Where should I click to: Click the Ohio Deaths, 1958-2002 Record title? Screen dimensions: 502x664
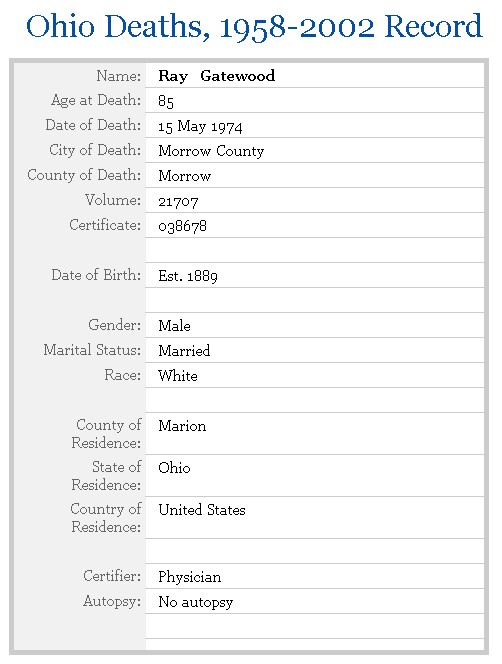coord(254,27)
